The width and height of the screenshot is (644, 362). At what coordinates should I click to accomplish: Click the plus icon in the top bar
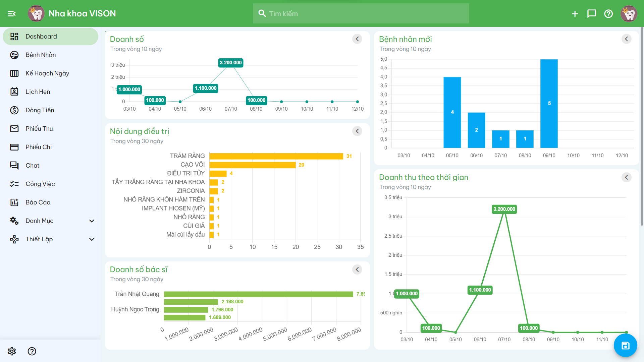point(575,14)
